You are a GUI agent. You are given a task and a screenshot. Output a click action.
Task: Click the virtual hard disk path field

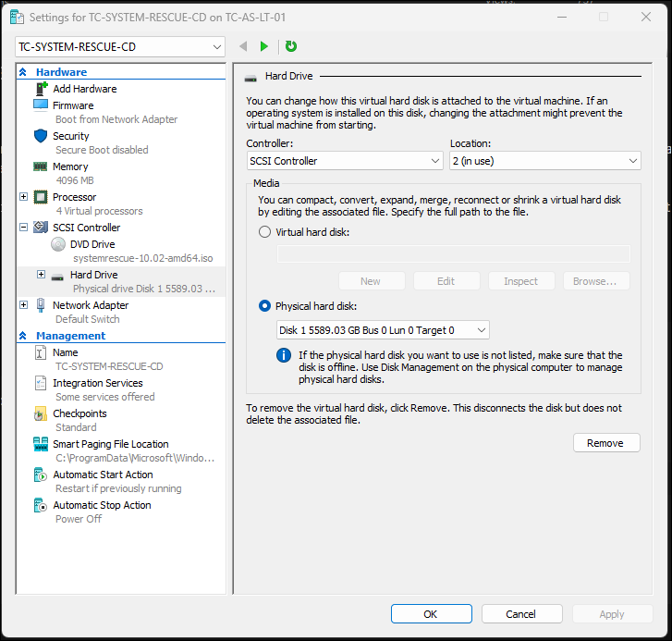(x=454, y=253)
